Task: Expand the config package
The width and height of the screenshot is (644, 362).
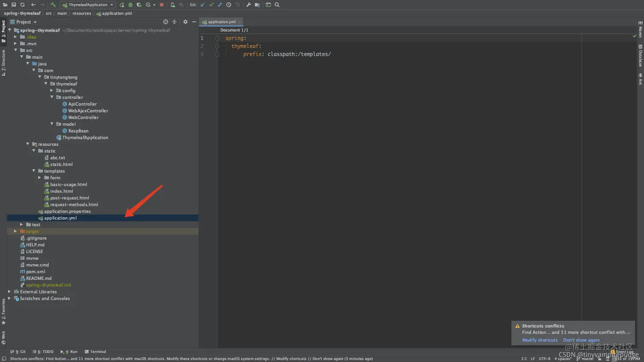Action: click(x=52, y=91)
